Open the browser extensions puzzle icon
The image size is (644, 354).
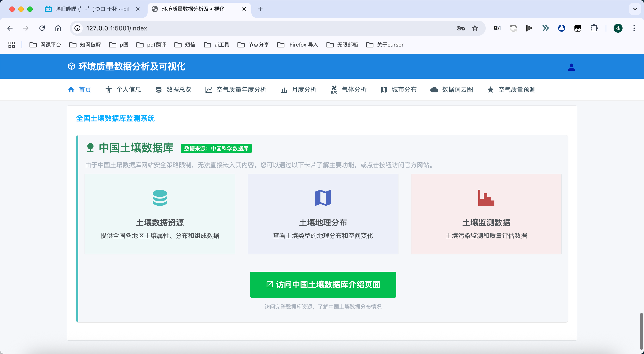click(x=594, y=28)
